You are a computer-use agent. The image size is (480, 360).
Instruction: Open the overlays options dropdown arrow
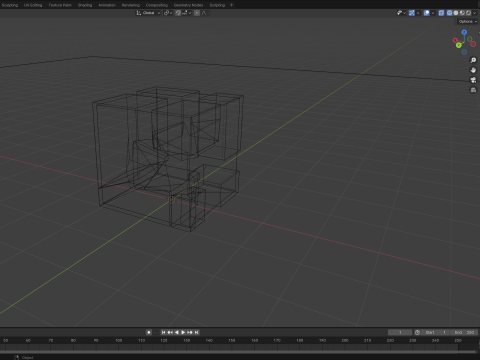click(x=433, y=13)
